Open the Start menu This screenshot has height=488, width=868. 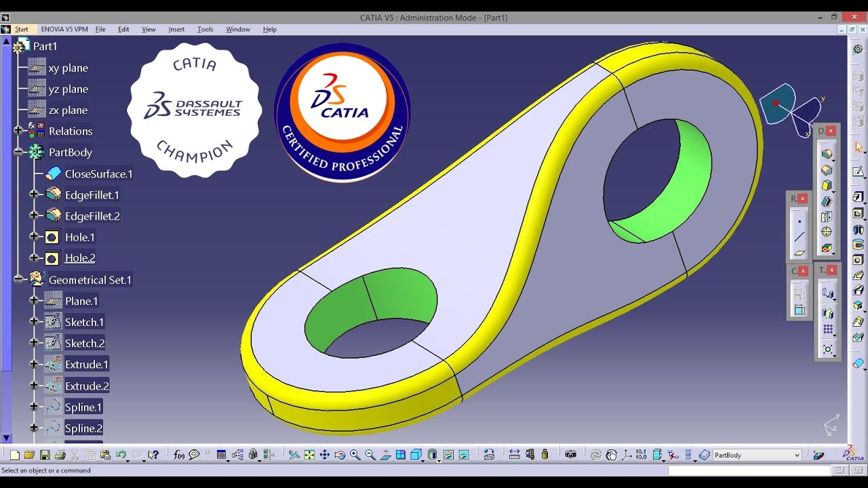[21, 29]
